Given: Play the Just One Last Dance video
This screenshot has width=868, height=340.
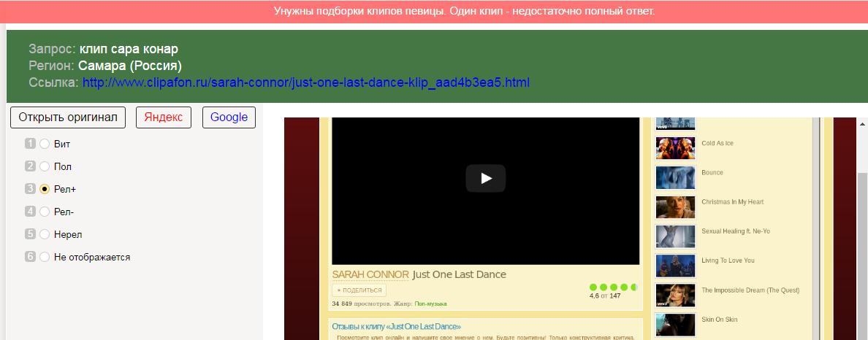Looking at the screenshot, I should [x=485, y=178].
